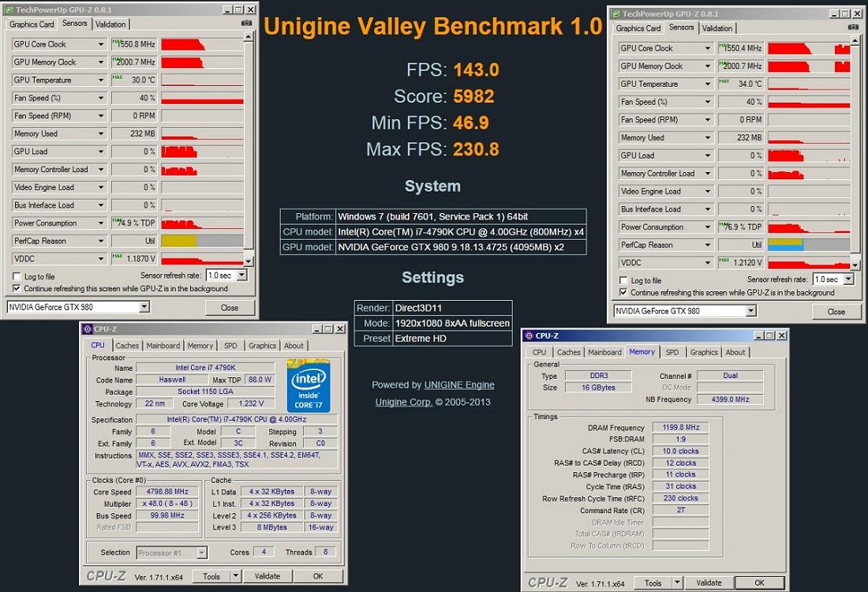Click Processor selection field in CPU-Z

[172, 553]
